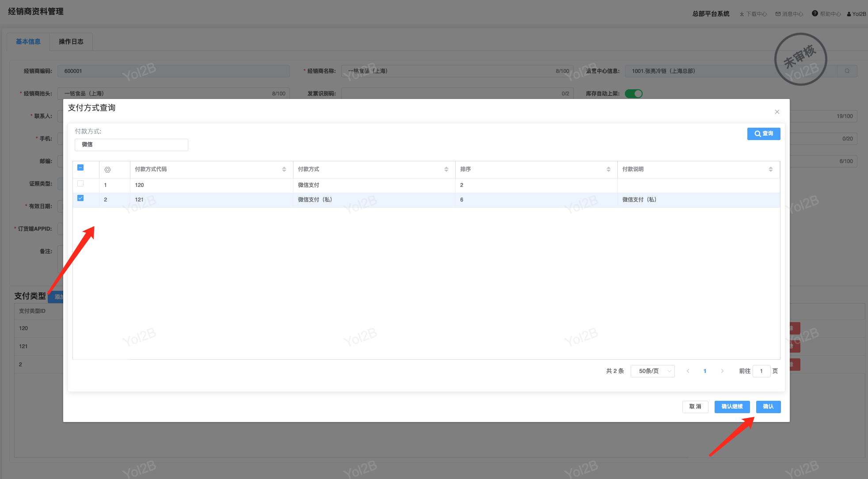Viewport: 868px width, 479px height.
Task: Click the table column settings gear icon
Action: click(107, 170)
